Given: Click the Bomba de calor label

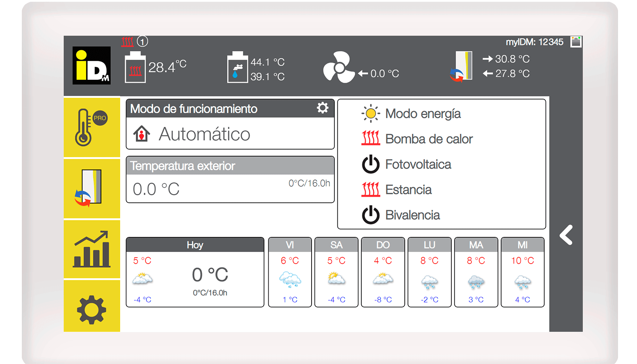Looking at the screenshot, I should pos(429,139).
